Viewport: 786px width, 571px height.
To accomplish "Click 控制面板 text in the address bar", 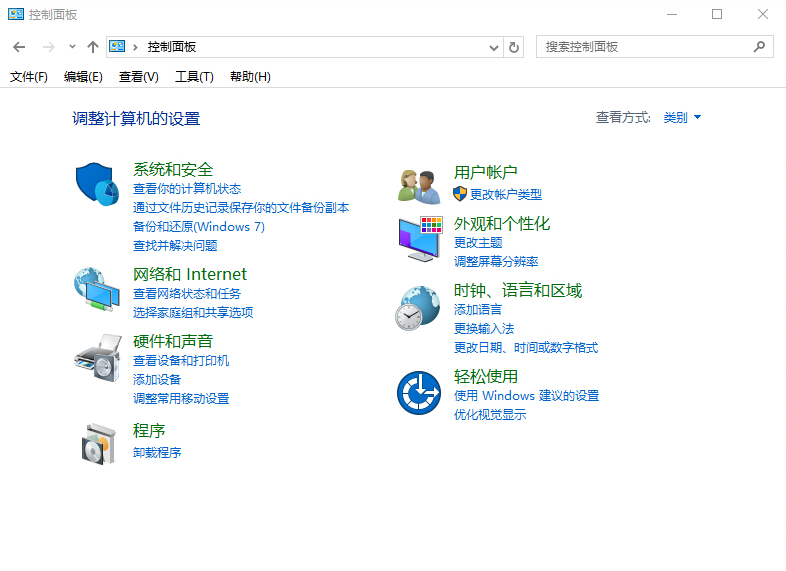I will [x=171, y=47].
